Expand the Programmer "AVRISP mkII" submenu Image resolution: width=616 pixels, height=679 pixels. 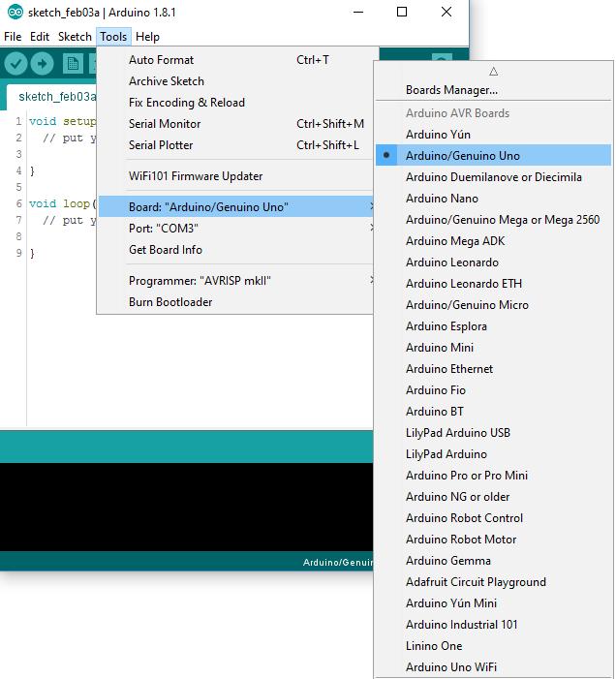point(236,281)
